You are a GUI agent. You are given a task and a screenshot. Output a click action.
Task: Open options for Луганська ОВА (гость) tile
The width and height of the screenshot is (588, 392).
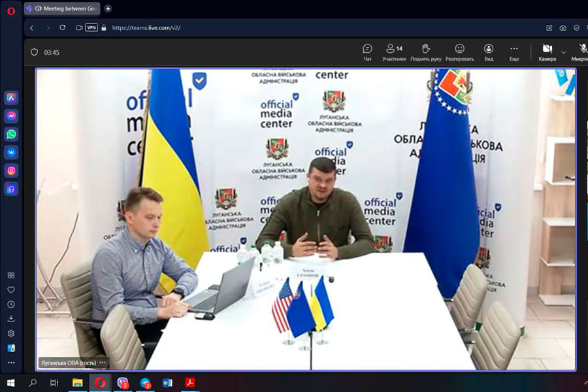(103, 363)
